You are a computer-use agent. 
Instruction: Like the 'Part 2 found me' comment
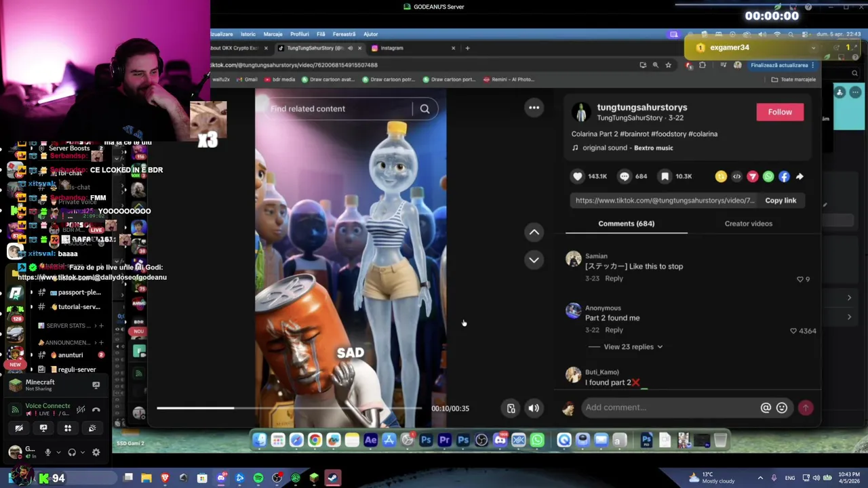793,331
